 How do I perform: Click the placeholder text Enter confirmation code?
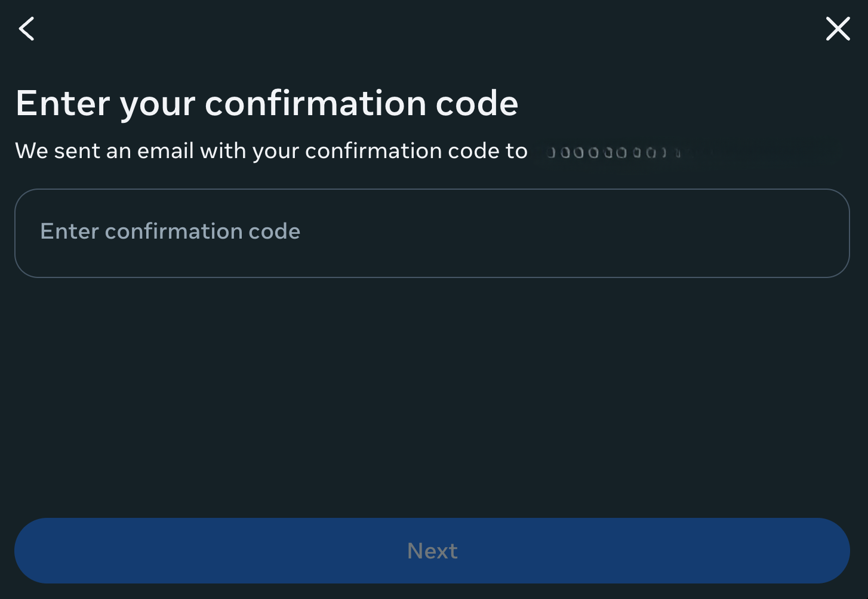point(170,231)
